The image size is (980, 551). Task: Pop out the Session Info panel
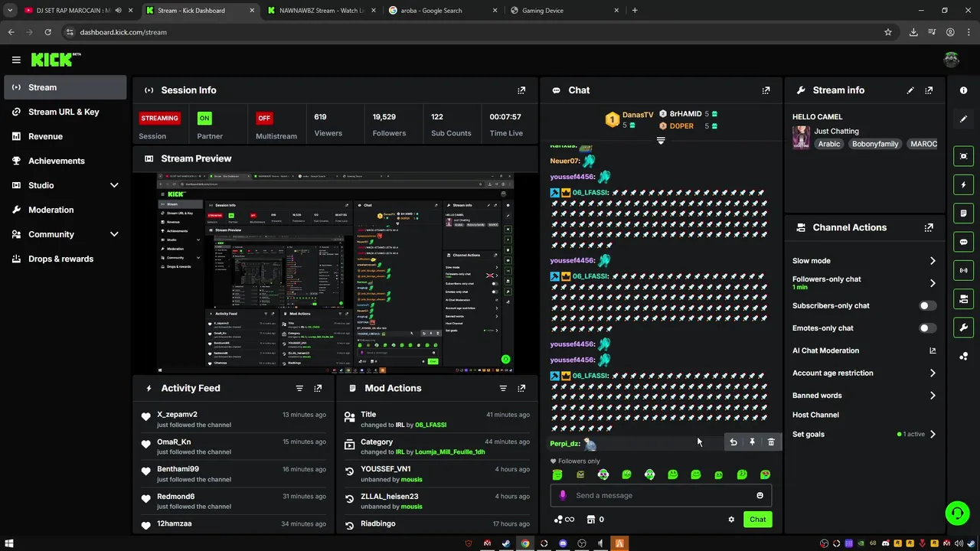click(x=521, y=90)
